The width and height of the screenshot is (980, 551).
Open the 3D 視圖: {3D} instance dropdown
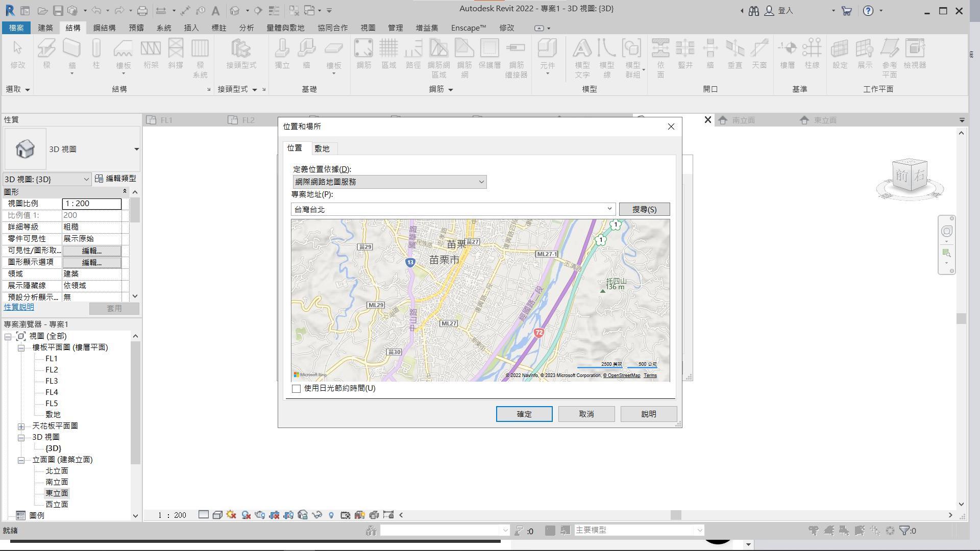46,179
